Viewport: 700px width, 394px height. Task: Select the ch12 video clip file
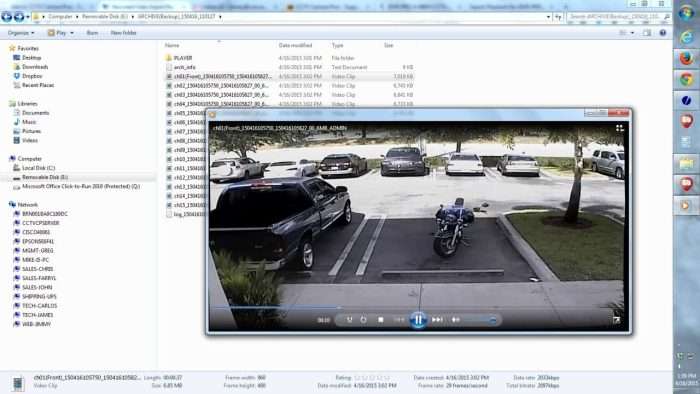[x=186, y=178]
